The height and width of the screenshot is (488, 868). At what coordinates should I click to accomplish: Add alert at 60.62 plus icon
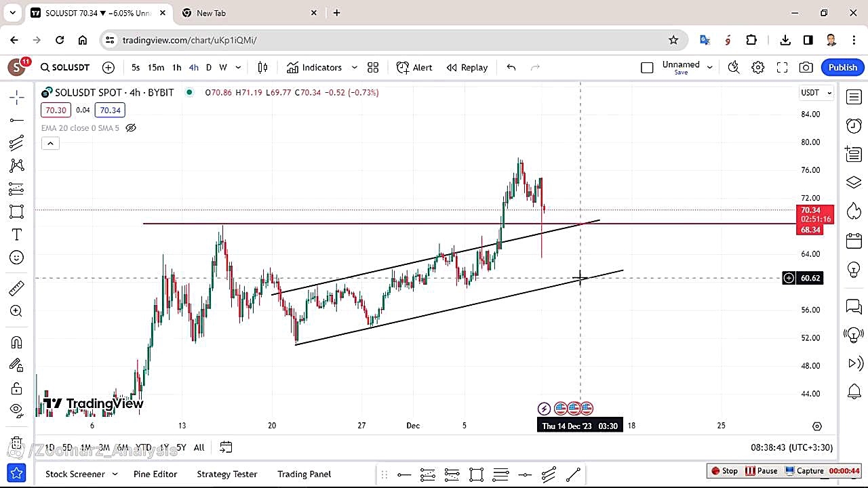[789, 278]
